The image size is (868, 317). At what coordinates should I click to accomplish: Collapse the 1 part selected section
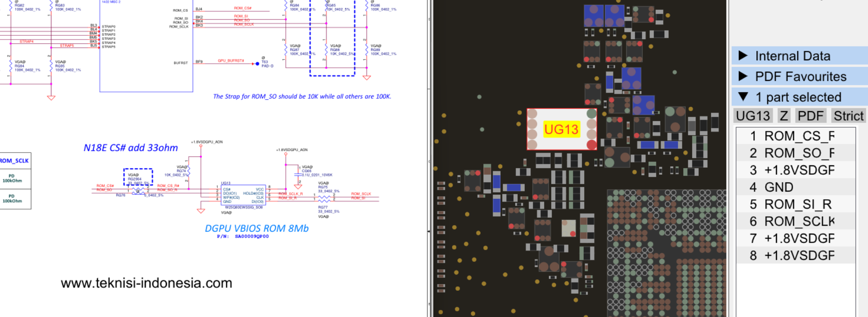(800, 97)
